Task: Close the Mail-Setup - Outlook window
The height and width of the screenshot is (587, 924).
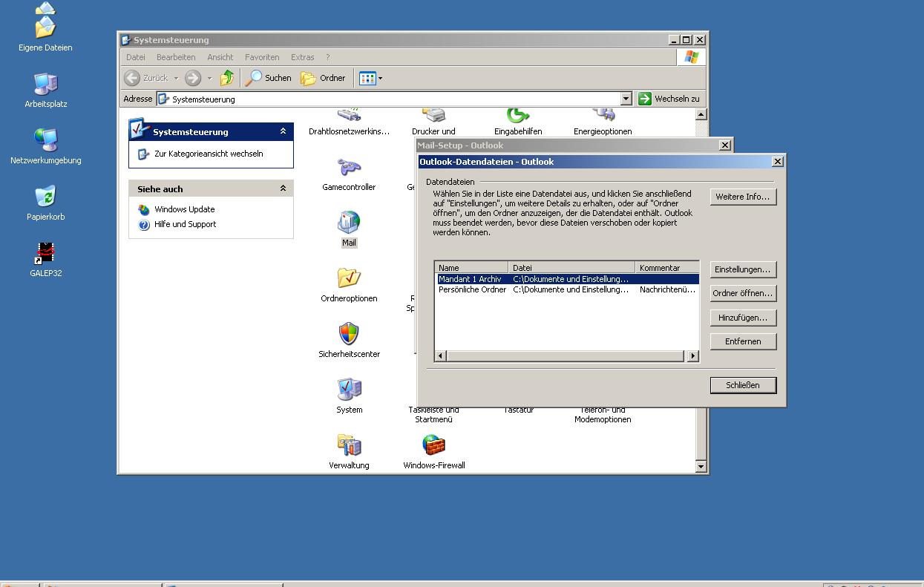Action: point(724,145)
